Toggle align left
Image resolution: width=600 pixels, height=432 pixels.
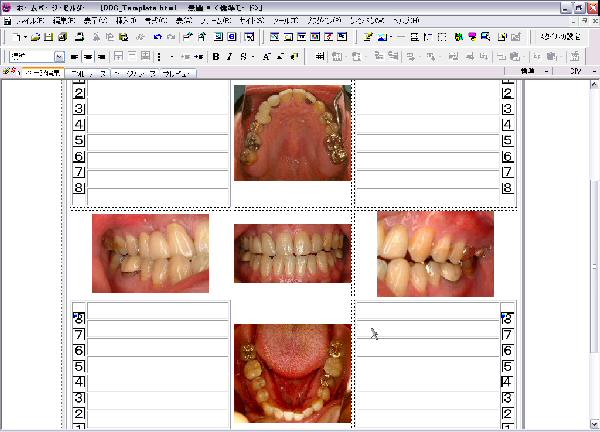point(74,57)
